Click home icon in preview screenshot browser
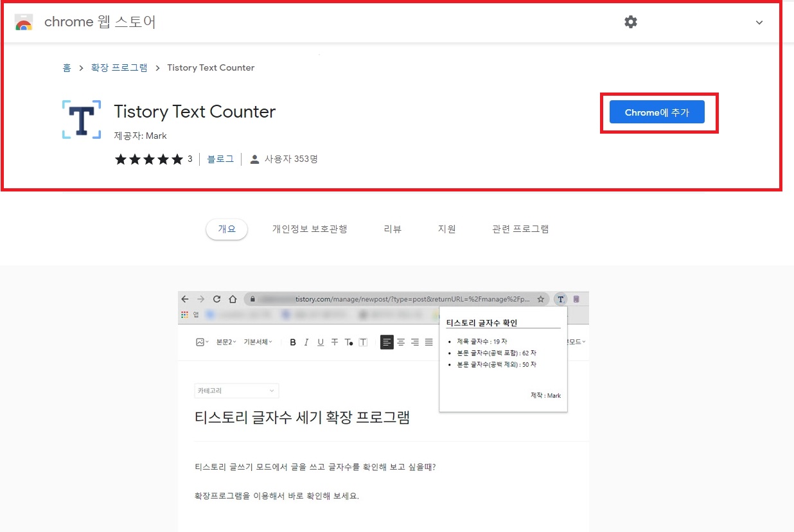This screenshot has width=794, height=532. 233,299
